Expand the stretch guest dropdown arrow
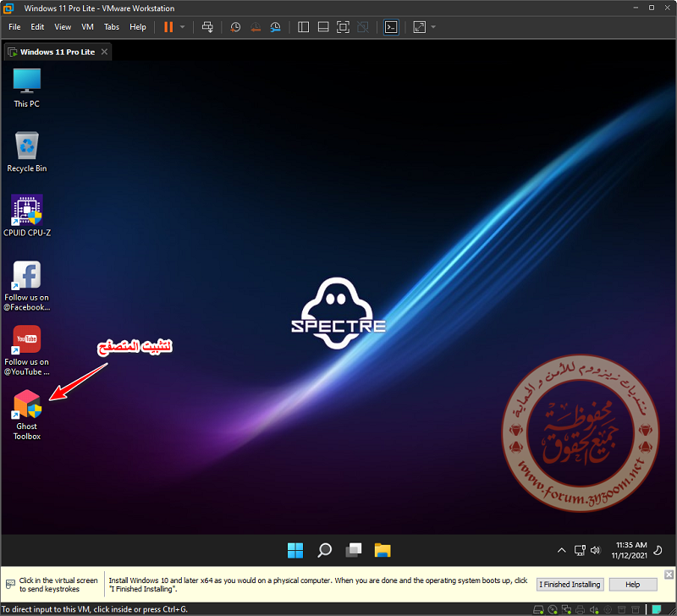This screenshot has width=677, height=616. [433, 27]
